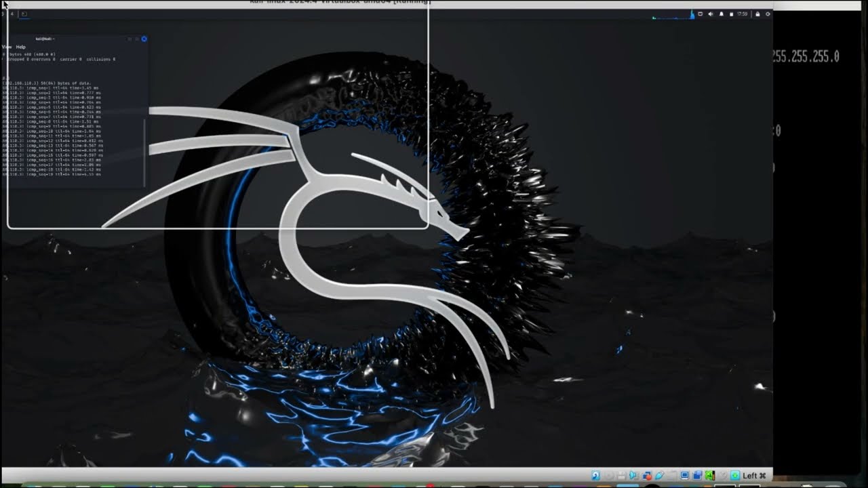
Task: Click the Kali panel lock screen icon
Action: (x=757, y=14)
